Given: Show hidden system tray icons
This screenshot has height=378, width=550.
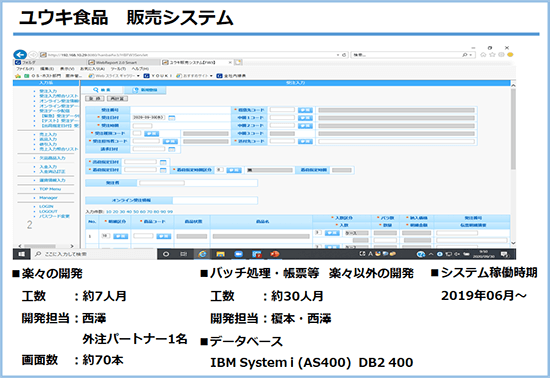Looking at the screenshot, I should (431, 254).
